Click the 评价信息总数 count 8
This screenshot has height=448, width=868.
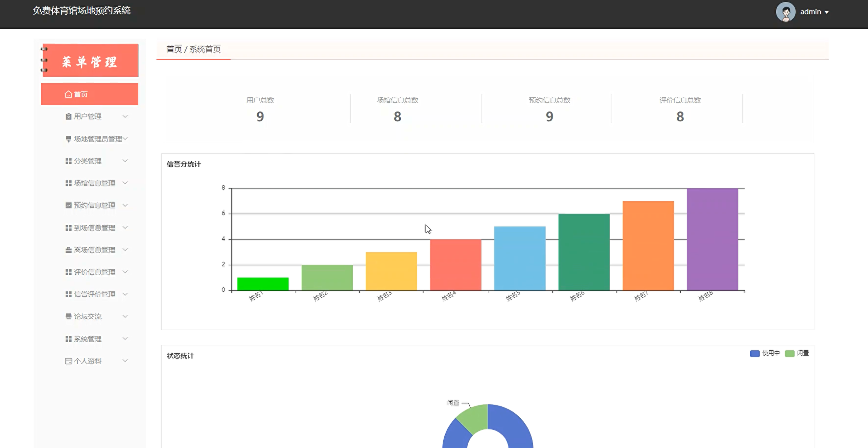coord(680,117)
